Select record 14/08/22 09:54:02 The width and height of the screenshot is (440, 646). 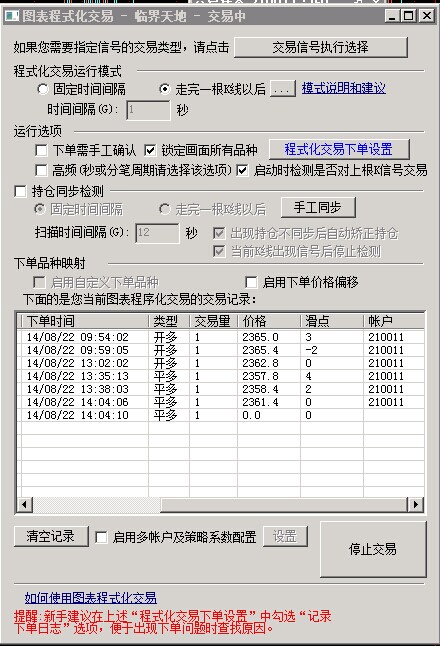coord(222,337)
